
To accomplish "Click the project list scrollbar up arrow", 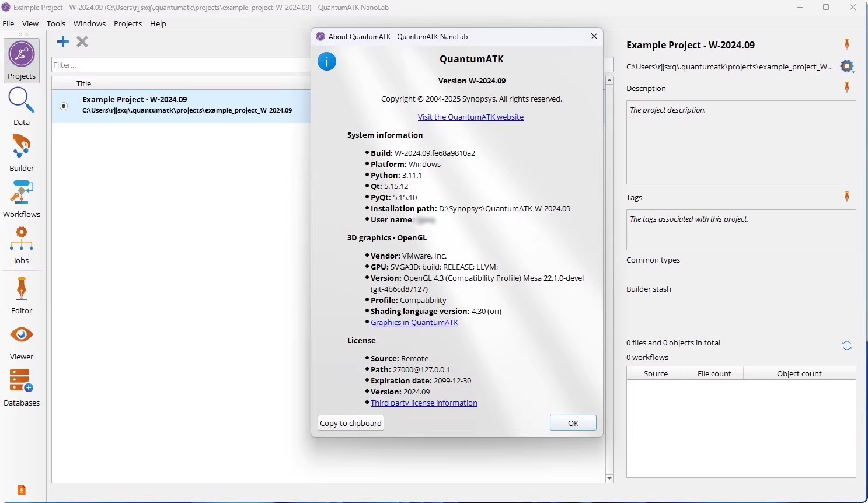I will [x=609, y=80].
